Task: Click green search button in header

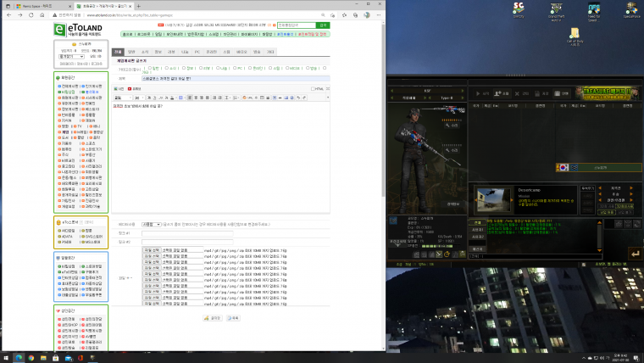Action: point(323,25)
